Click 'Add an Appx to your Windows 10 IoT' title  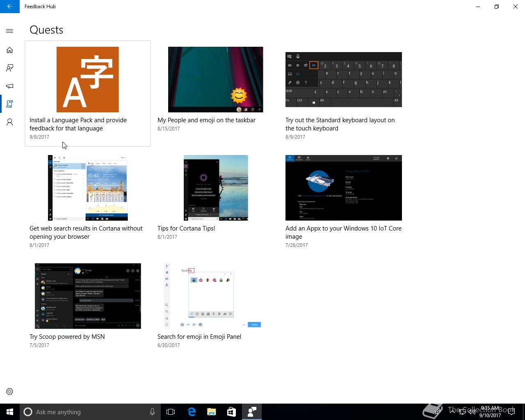tap(343, 233)
